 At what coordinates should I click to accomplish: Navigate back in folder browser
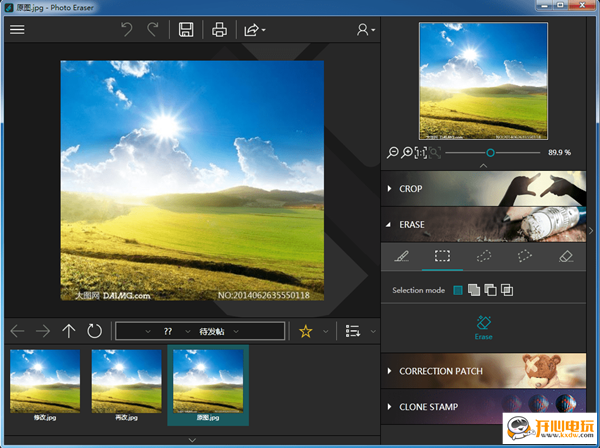point(17,331)
